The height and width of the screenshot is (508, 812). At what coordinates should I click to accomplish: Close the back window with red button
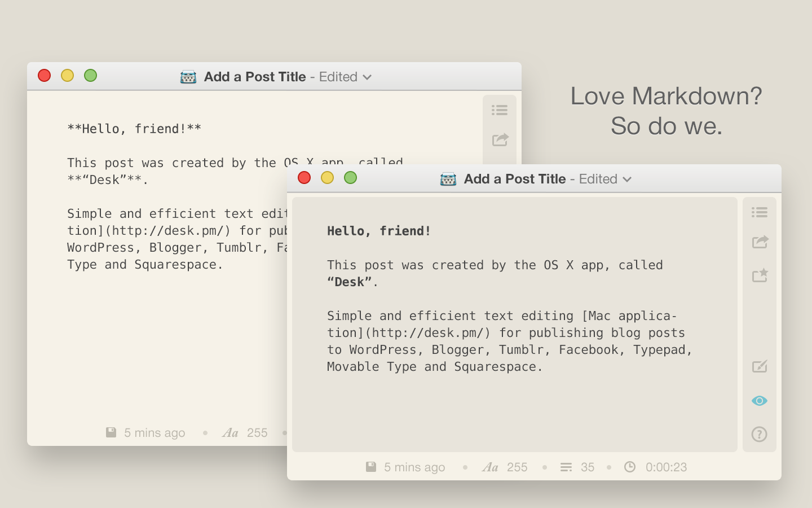pos(44,76)
